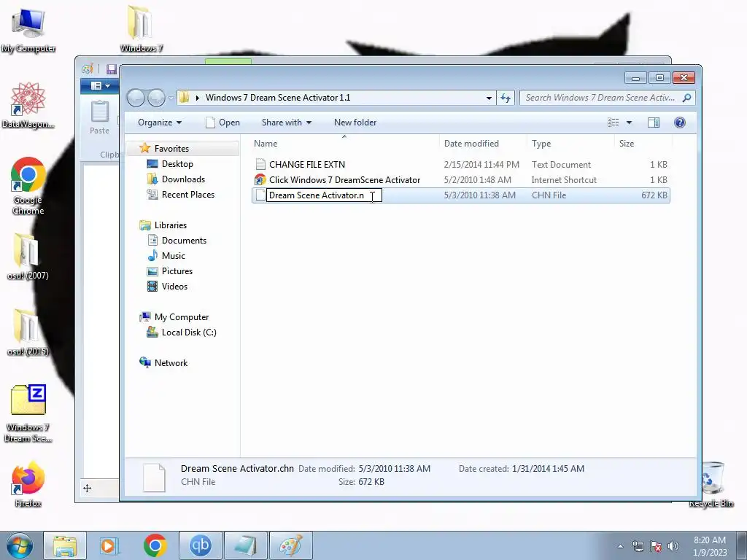Viewport: 747px width, 560px height.
Task: Click the Explorer Forward button
Action: click(x=156, y=98)
